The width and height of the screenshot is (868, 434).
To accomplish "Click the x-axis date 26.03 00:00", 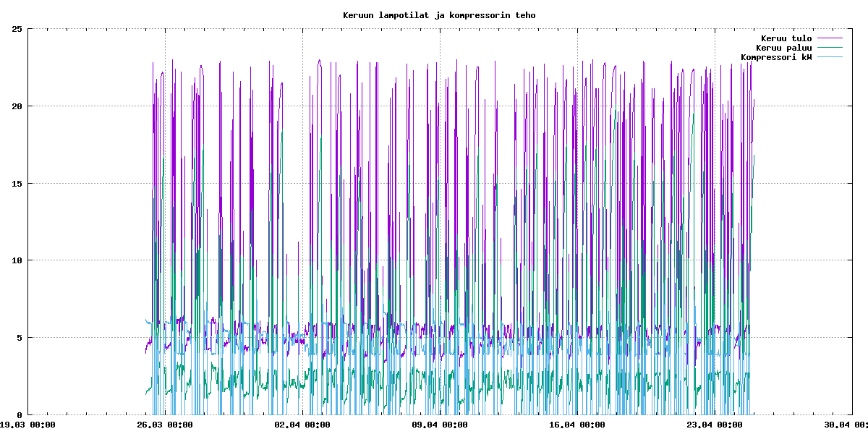I will (x=165, y=425).
